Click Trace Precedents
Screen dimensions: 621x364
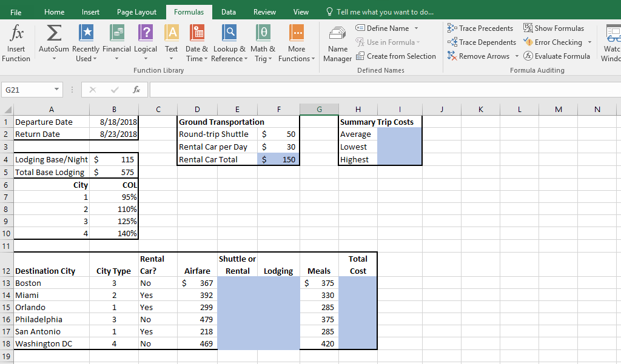click(x=480, y=28)
